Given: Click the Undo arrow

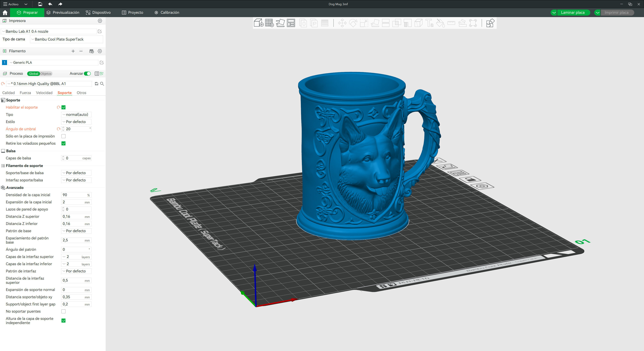Looking at the screenshot, I should [50, 4].
